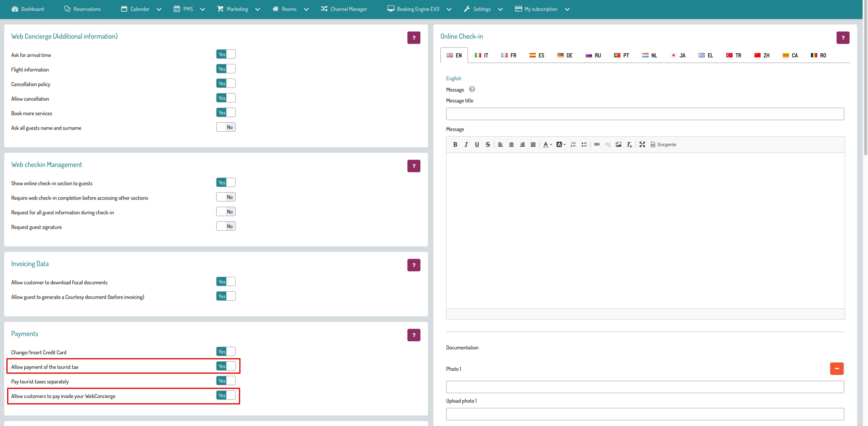The width and height of the screenshot is (868, 426).
Task: Apply strikethrough in editor toolbar
Action: [488, 144]
